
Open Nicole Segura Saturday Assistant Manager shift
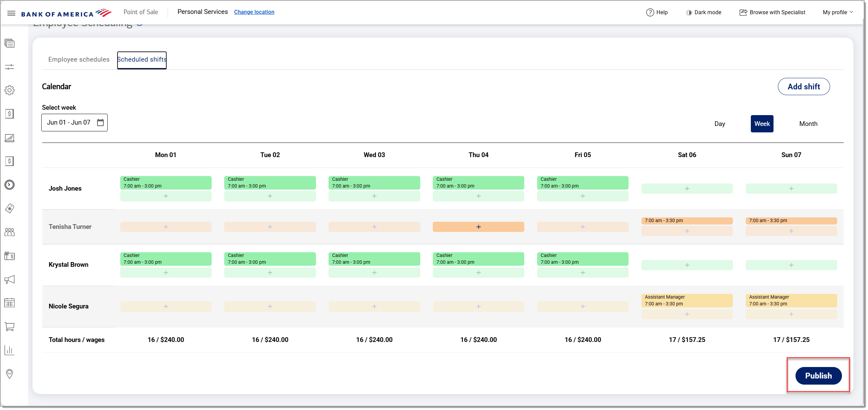click(687, 301)
